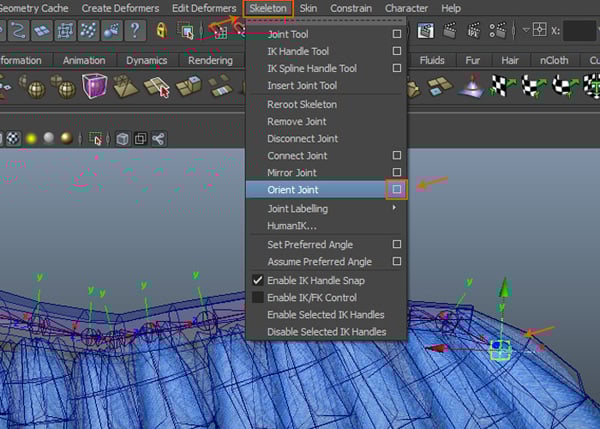The image size is (600, 429).
Task: Click the help question mark icon
Action: [133, 31]
